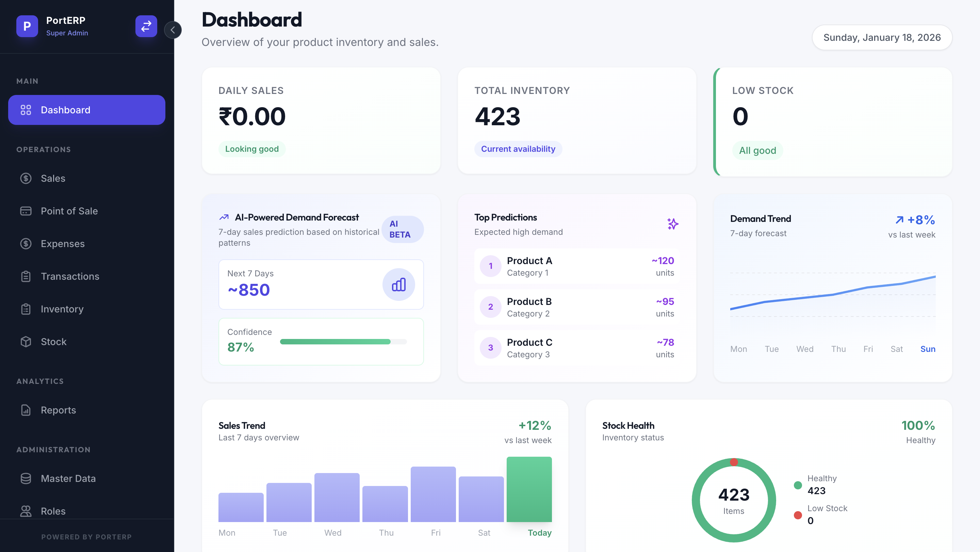This screenshot has height=552, width=980.
Task: Click rank badge number 1
Action: (490, 266)
